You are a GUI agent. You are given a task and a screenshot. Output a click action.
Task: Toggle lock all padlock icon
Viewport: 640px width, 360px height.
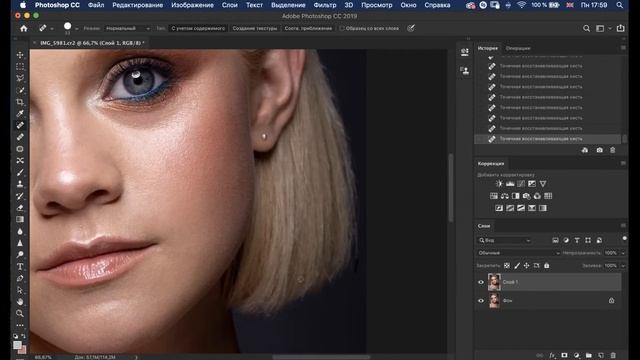547,266
